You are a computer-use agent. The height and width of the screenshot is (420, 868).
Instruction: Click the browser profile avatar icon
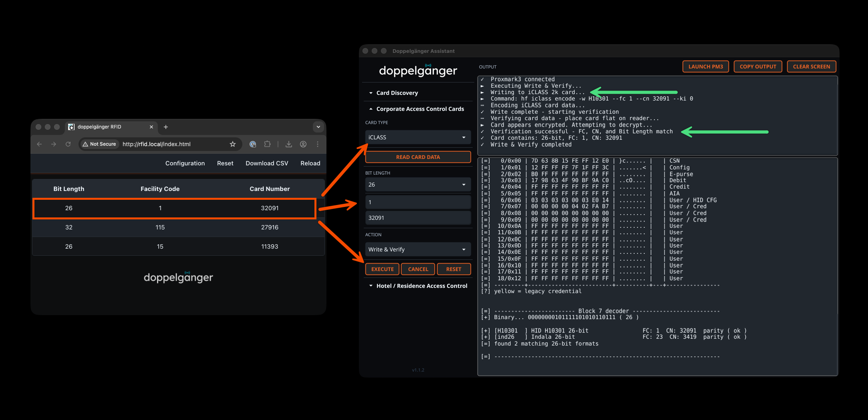(303, 144)
